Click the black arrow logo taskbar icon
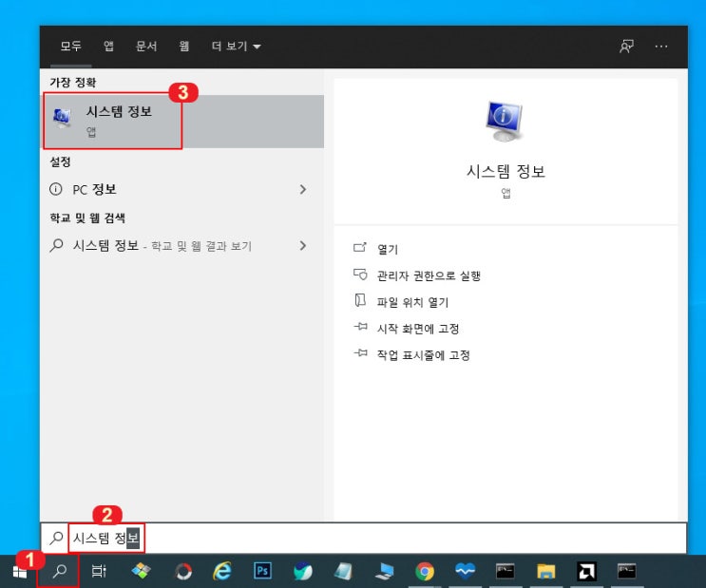The height and width of the screenshot is (588, 706). click(x=586, y=571)
